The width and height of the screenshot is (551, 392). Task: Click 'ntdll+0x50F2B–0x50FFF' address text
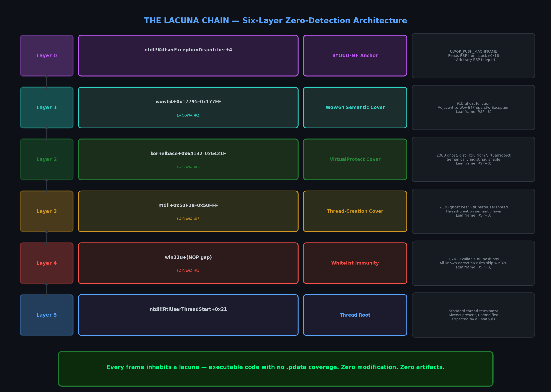[x=188, y=206]
